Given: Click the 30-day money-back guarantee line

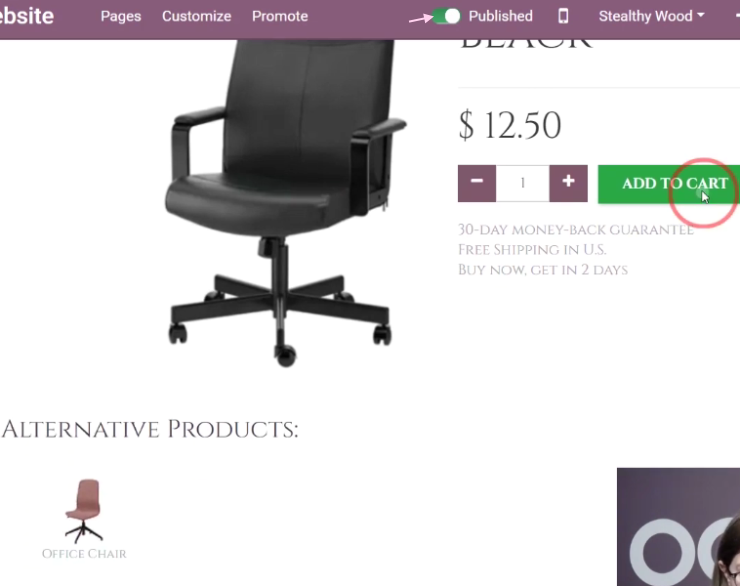Looking at the screenshot, I should pyautogui.click(x=576, y=230).
